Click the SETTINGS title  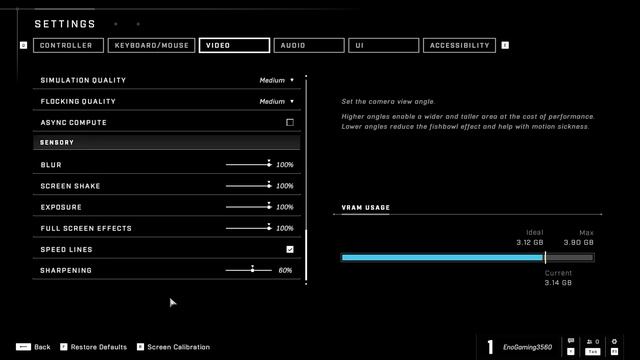click(x=65, y=24)
